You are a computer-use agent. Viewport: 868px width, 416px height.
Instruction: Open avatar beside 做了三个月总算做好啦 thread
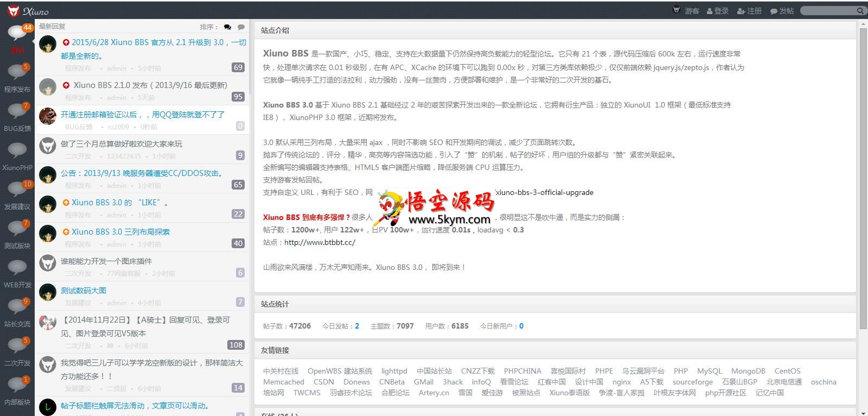coord(48,146)
